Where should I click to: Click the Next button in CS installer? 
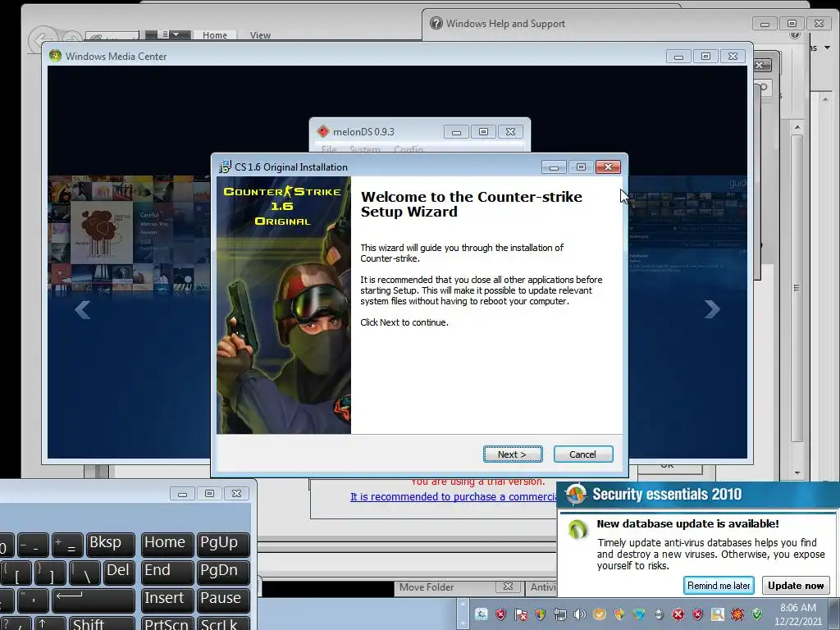pyautogui.click(x=513, y=454)
